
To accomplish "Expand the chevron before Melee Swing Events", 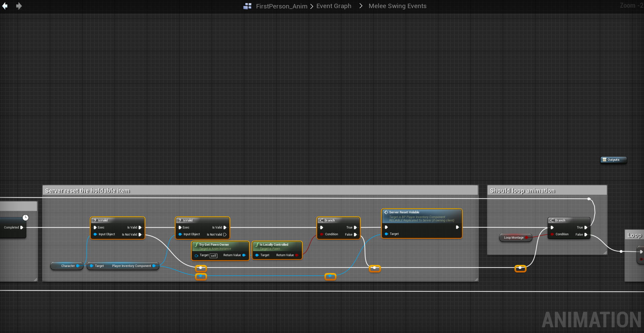I will click(x=361, y=6).
